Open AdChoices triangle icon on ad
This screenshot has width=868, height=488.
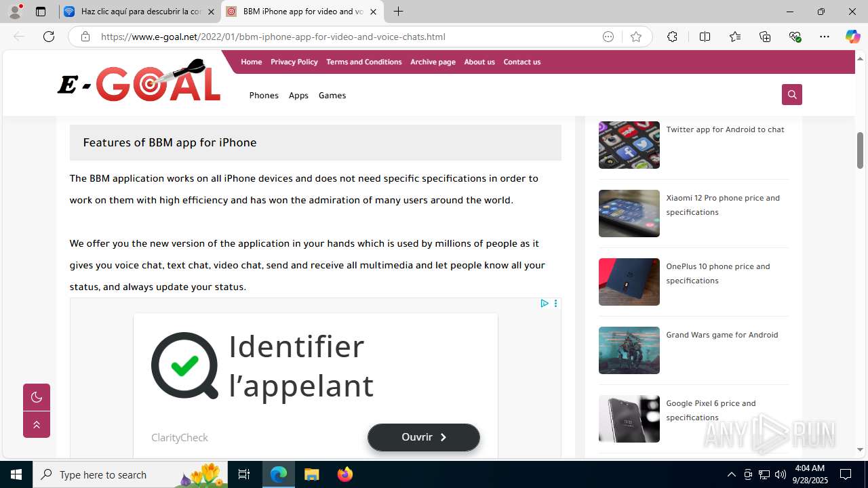(544, 304)
